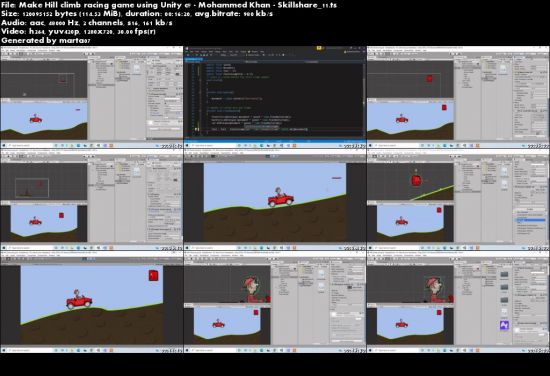Open the first Unity editor frame with tiny fuel marker
Image resolution: width=550 pixels, height=376 pixels.
pyautogui.click(x=92, y=97)
